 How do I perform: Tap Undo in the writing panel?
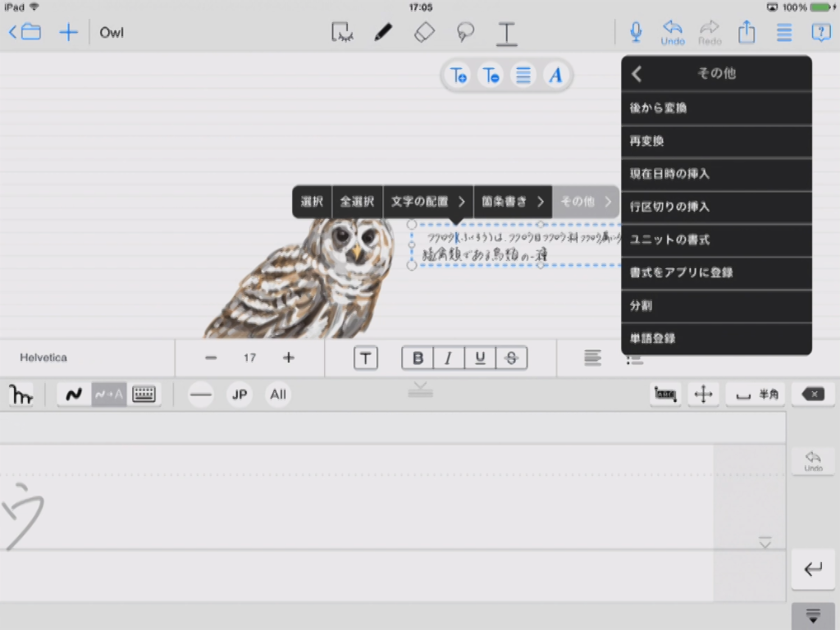813,460
